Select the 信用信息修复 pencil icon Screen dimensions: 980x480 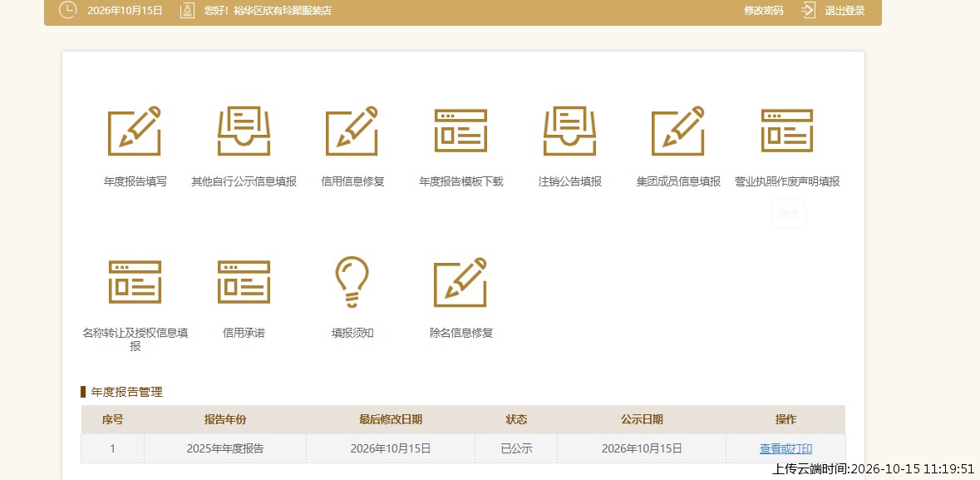click(x=352, y=131)
